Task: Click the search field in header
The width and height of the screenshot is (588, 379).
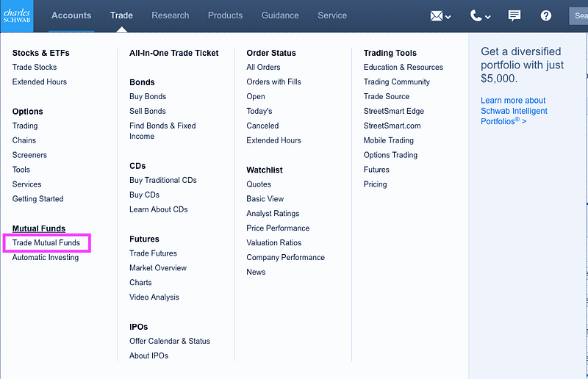Action: [x=578, y=15]
